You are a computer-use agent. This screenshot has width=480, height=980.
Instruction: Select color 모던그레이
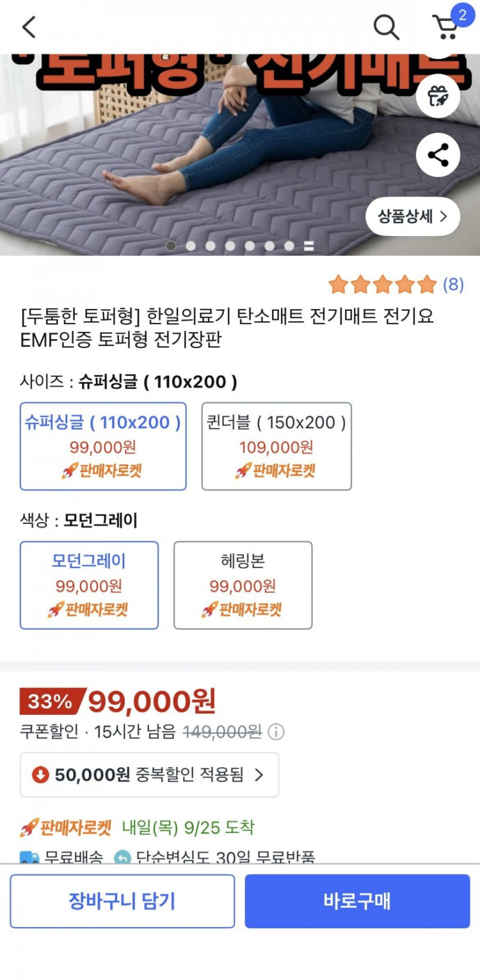[x=89, y=585]
